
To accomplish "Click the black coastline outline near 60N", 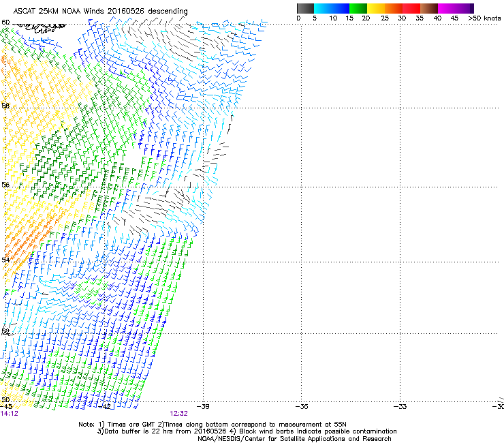I will (40, 28).
